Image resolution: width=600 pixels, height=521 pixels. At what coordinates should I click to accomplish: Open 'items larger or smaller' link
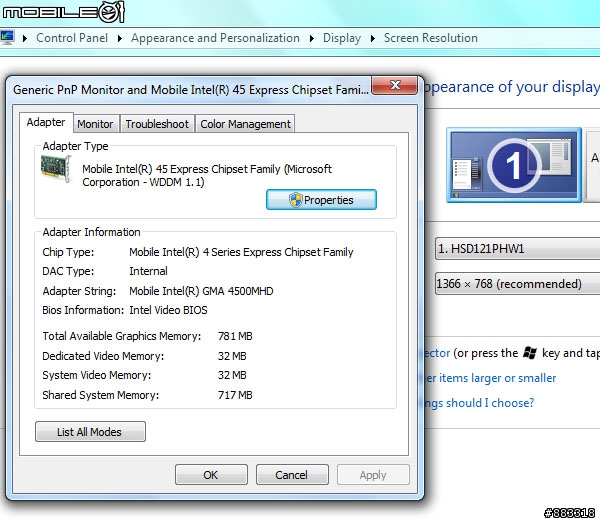tap(491, 378)
